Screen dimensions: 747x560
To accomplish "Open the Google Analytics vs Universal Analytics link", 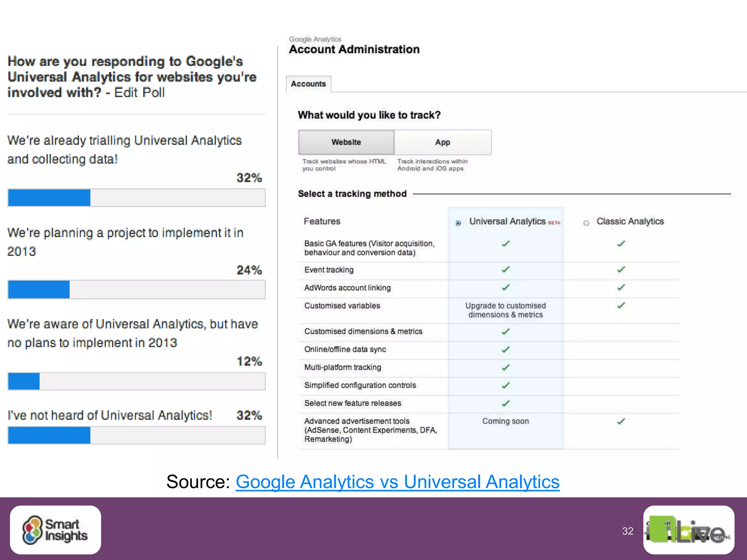I will click(398, 482).
